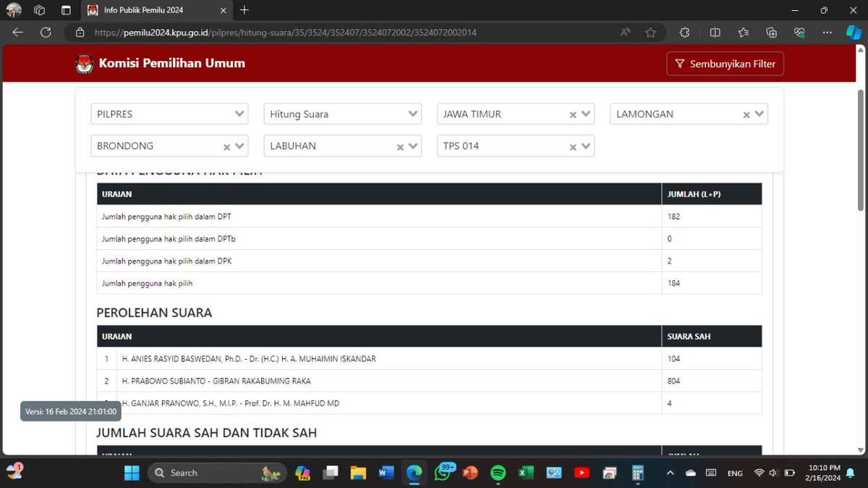
Task: Add this page to favorites star
Action: tap(650, 32)
